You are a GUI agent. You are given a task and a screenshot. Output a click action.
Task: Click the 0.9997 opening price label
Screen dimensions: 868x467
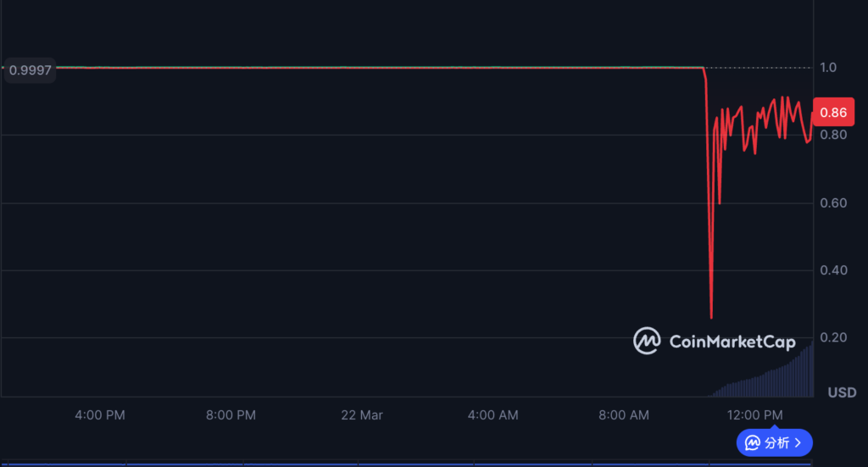(29, 70)
